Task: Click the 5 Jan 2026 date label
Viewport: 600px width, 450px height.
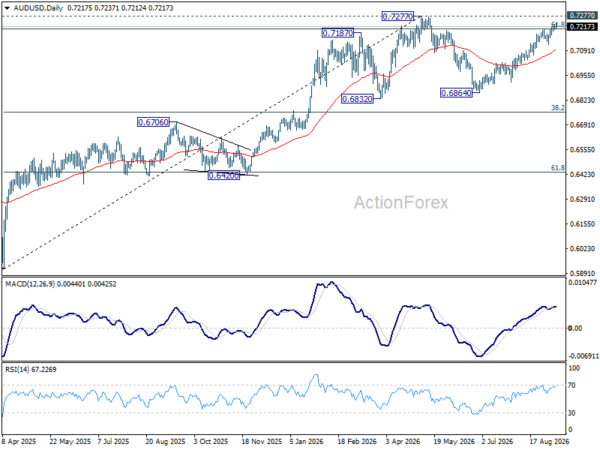Action: pos(306,442)
